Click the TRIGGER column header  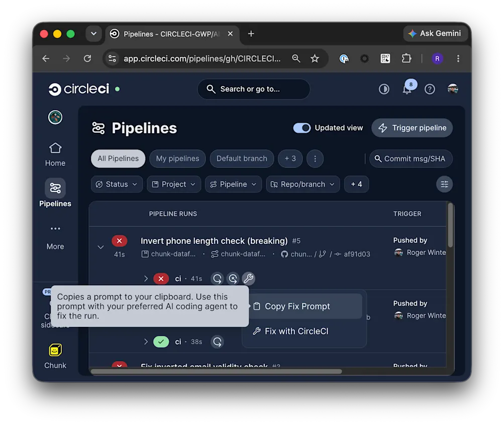407,214
